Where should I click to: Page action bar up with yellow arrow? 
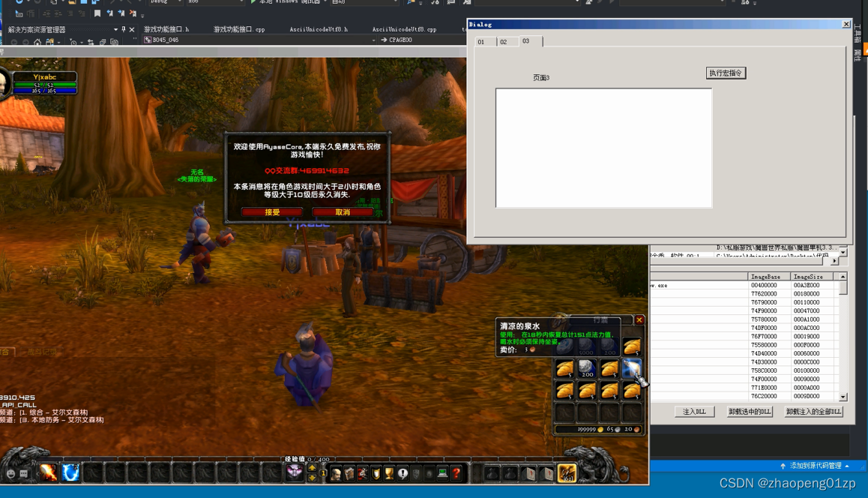pos(313,468)
